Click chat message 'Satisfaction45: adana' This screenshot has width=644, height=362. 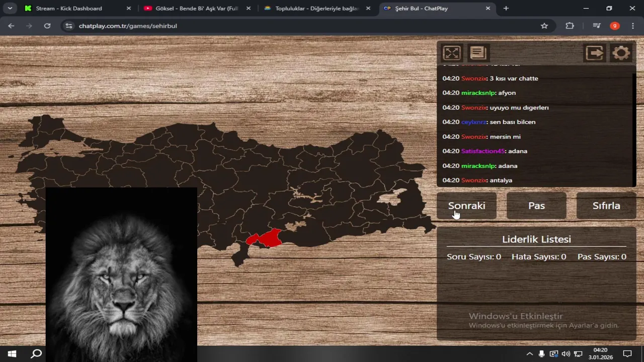pyautogui.click(x=485, y=151)
